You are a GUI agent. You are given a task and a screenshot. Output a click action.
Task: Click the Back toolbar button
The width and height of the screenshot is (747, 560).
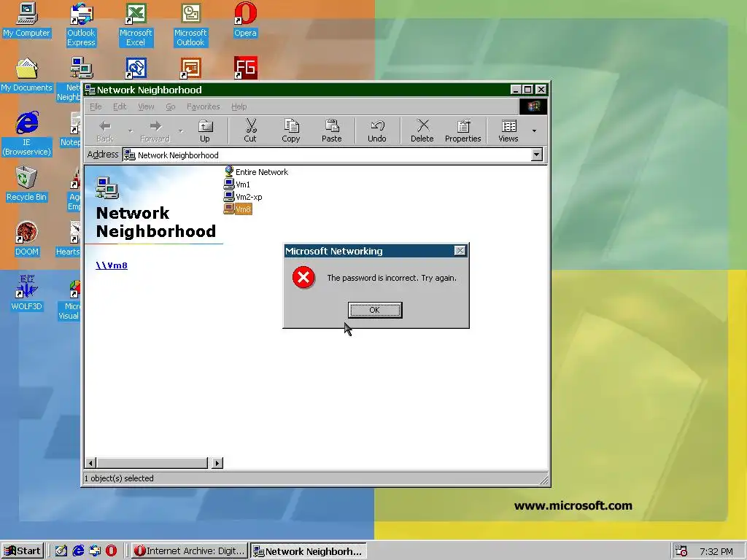pyautogui.click(x=105, y=131)
